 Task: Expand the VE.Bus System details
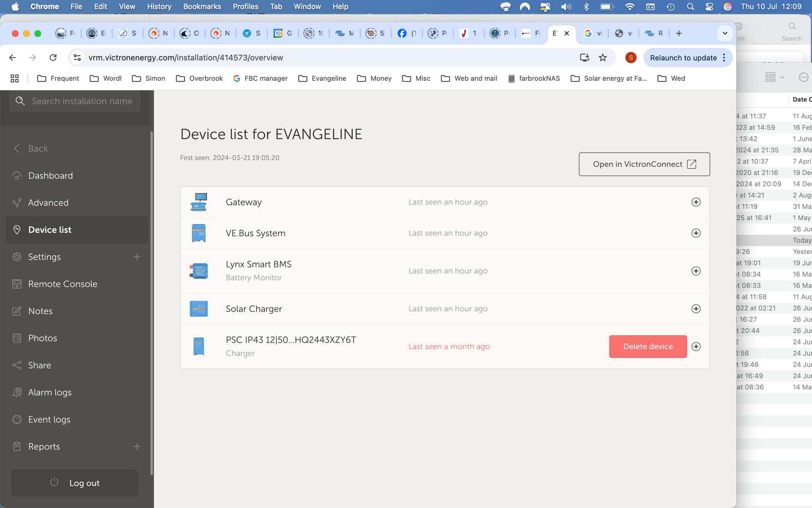click(696, 233)
